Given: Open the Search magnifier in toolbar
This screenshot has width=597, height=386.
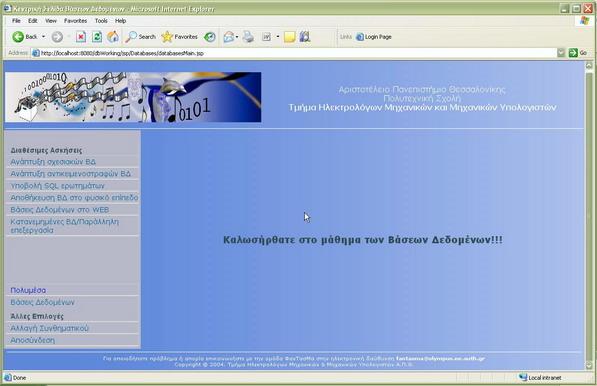Looking at the screenshot, I should 131,37.
